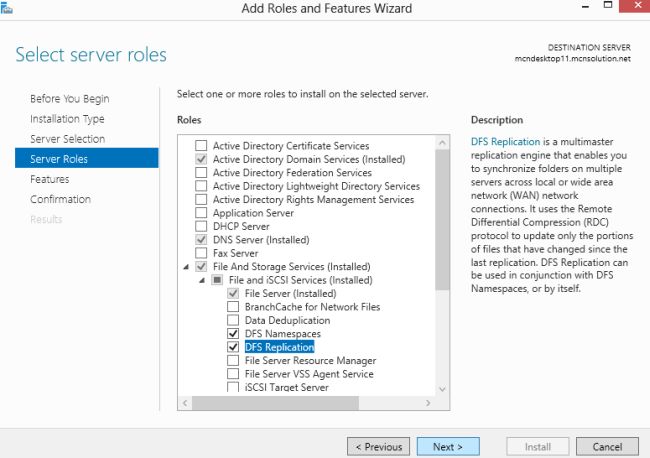Open the Features wizard step
Viewport: 650px width, 458px height.
pos(50,179)
